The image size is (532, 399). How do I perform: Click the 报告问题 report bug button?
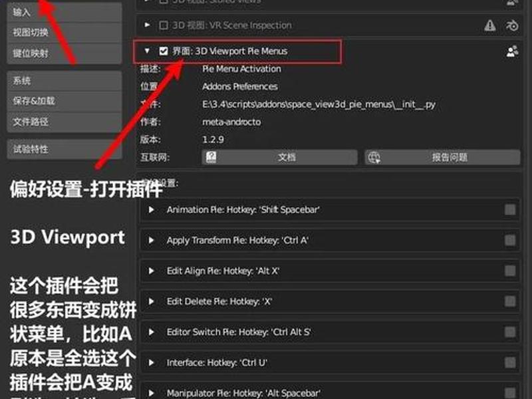[x=442, y=158]
